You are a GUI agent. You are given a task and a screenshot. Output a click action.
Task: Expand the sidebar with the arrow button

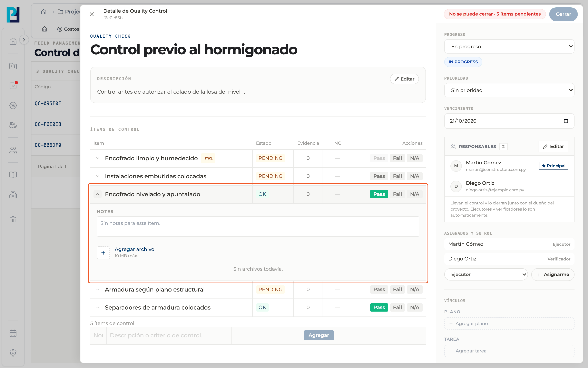point(24,40)
